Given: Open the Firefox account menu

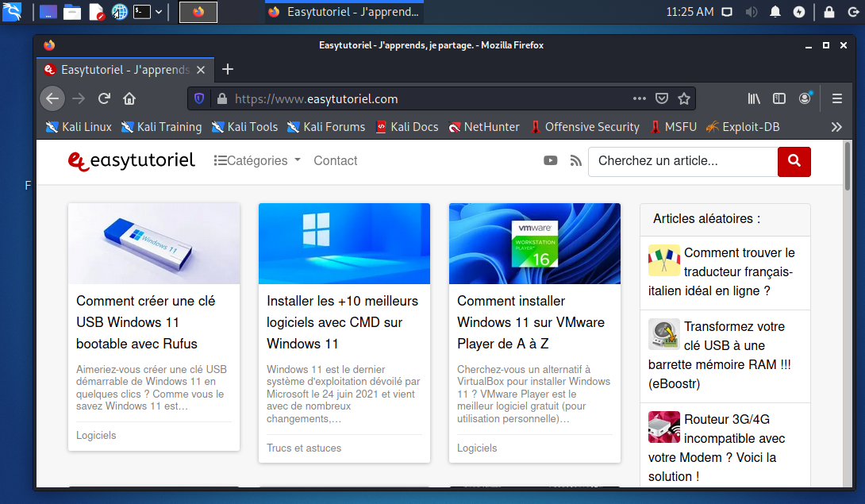Looking at the screenshot, I should tap(805, 98).
